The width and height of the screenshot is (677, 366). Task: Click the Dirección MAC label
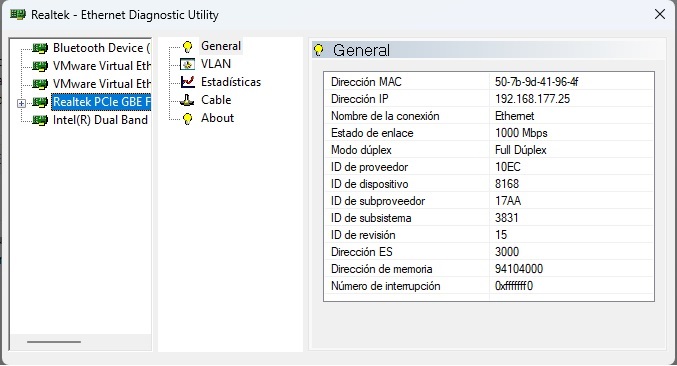click(366, 82)
